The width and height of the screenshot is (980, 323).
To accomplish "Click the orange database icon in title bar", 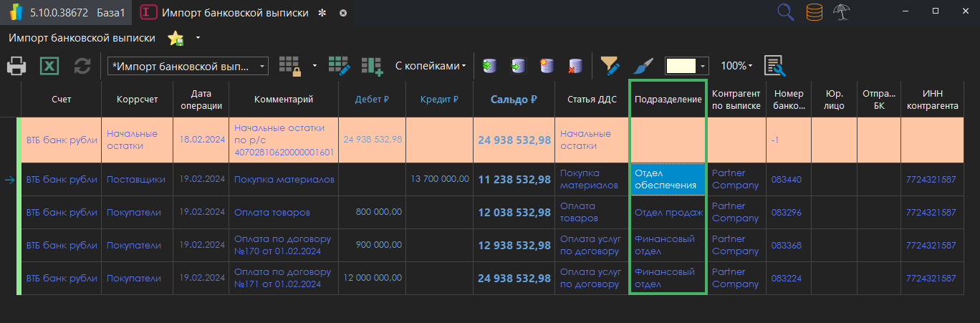I will [815, 12].
